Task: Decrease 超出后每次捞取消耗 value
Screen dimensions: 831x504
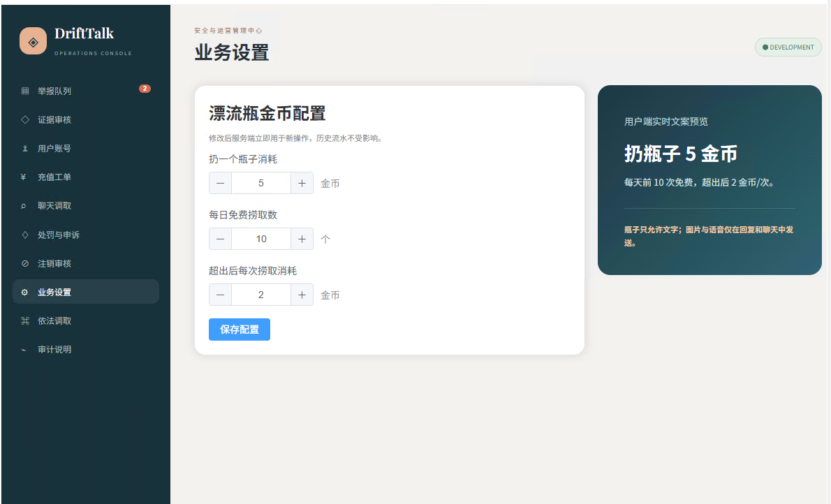Action: coord(221,295)
